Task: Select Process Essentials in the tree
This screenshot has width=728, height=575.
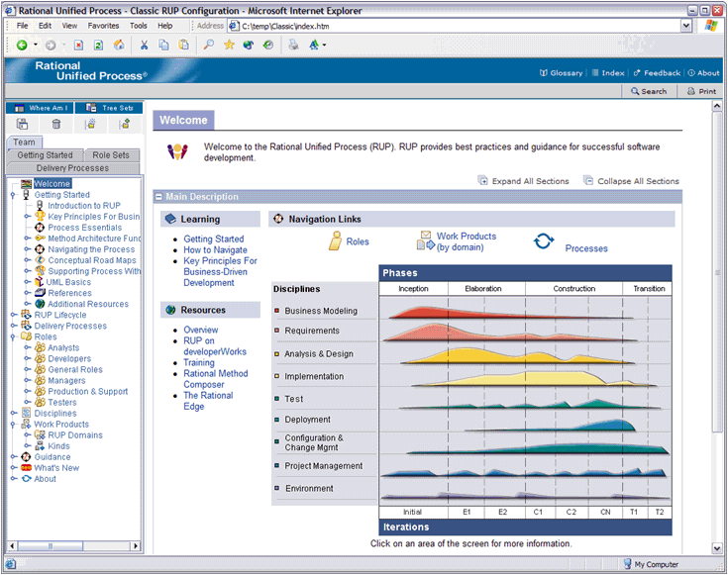Action: pyautogui.click(x=84, y=228)
